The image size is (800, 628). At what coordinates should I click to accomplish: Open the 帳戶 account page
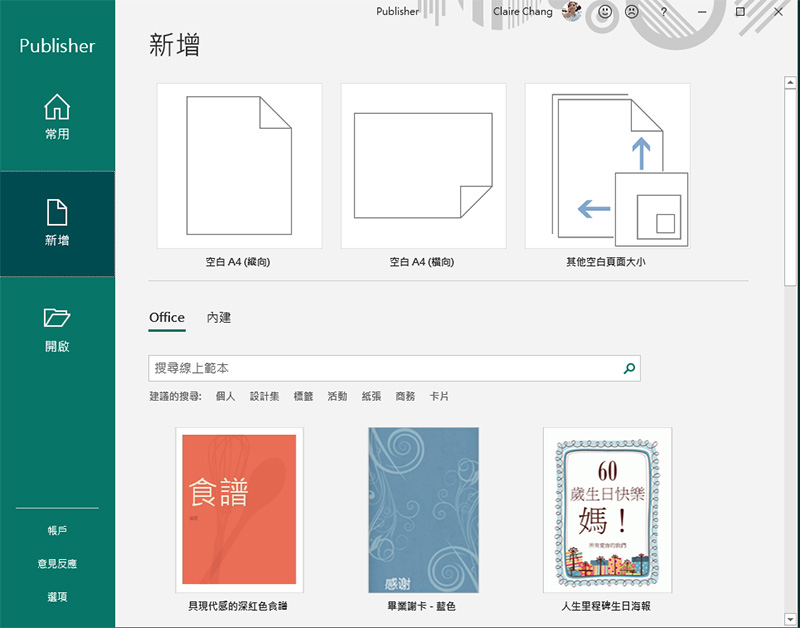(x=57, y=531)
